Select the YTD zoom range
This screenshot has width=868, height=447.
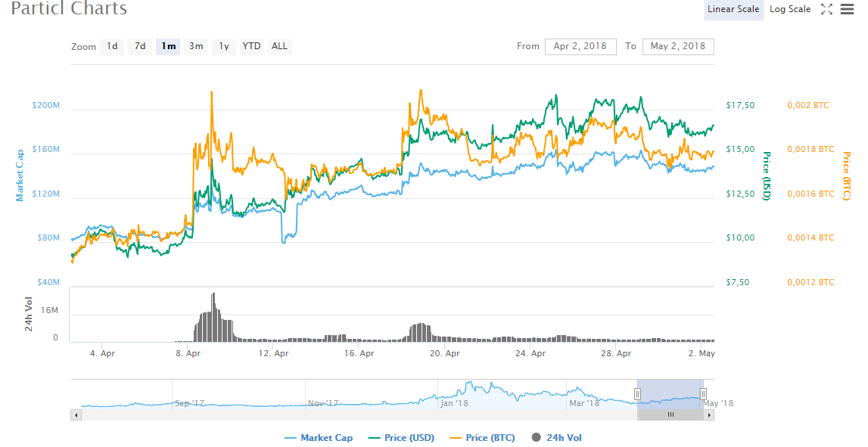pos(251,46)
